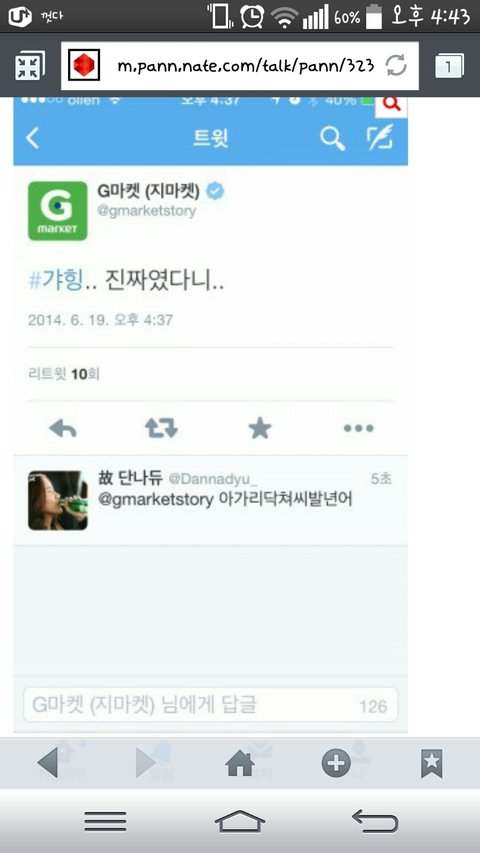This screenshot has height=853, width=480.
Task: Open the browser tabs counter button
Action: [x=450, y=66]
